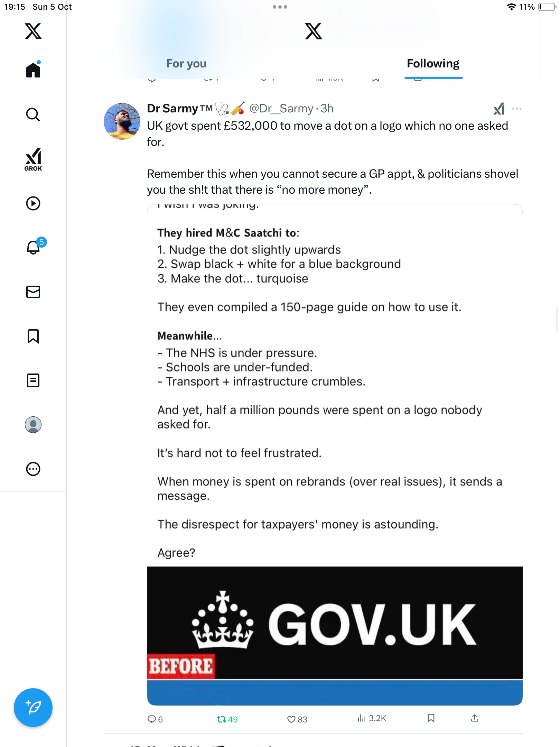Image resolution: width=560 pixels, height=747 pixels.
Task: Switch to the For you tab
Action: 186,64
